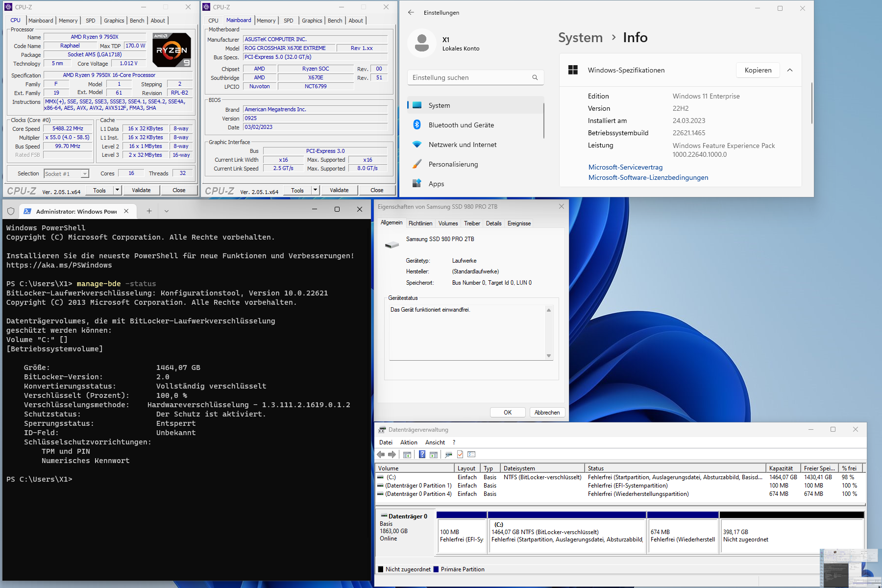Open Apps settings

coord(475,184)
